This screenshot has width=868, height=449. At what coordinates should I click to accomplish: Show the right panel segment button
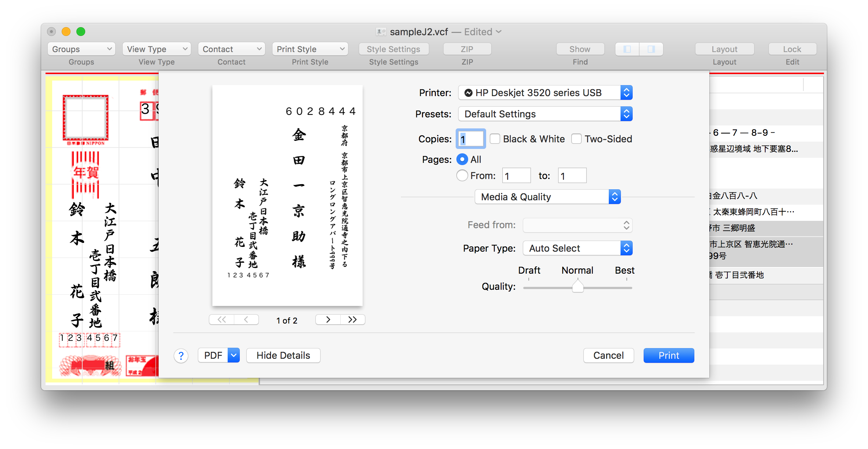[651, 49]
